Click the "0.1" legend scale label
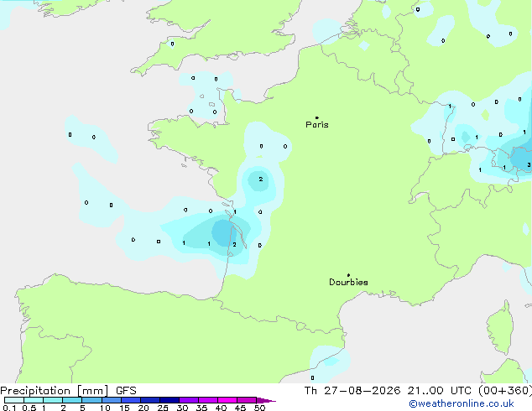This screenshot has width=532, height=411. click(x=10, y=408)
